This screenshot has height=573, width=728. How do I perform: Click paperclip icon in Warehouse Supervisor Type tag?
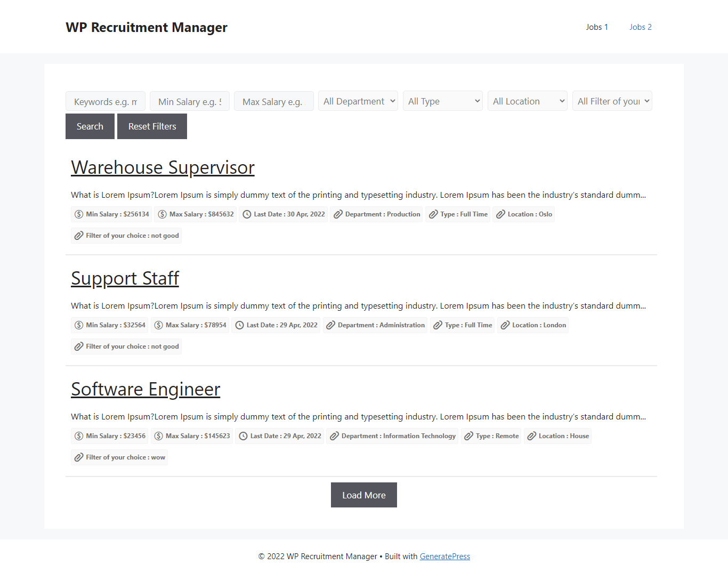click(433, 214)
